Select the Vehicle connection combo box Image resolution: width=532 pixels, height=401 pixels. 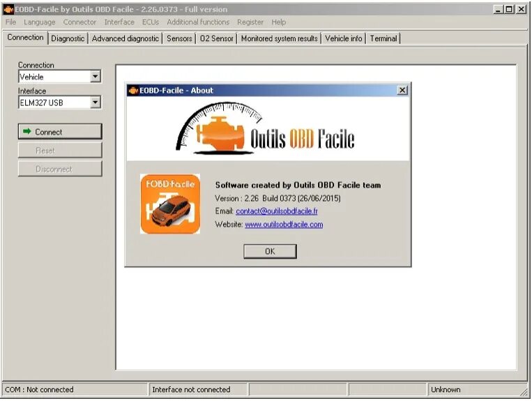point(60,77)
